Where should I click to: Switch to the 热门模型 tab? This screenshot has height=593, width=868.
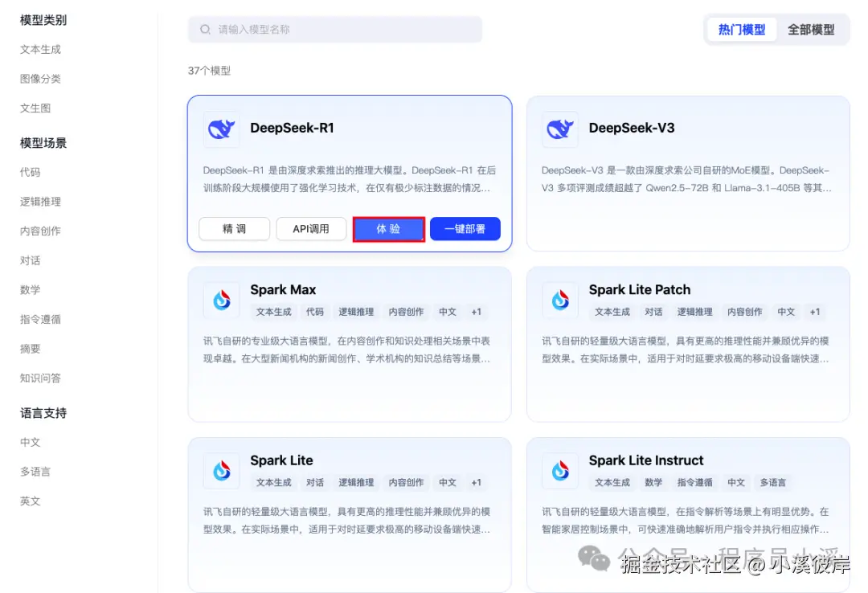point(742,30)
